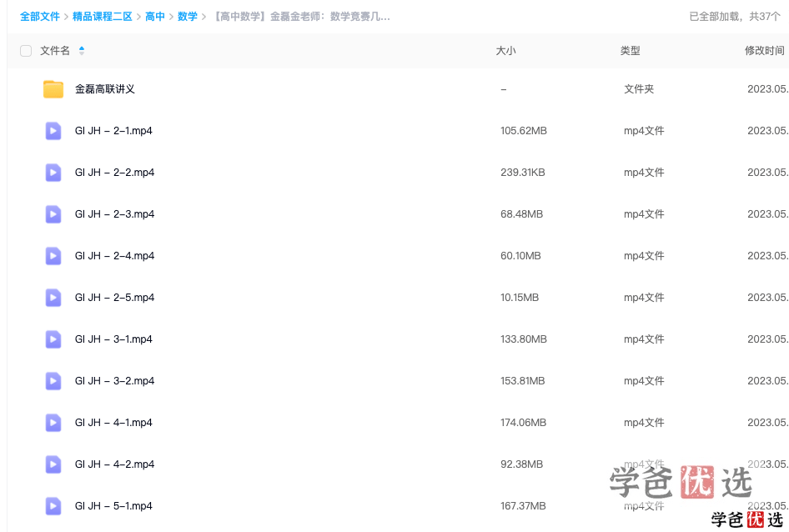Go to 全部文件 in breadcrumb
The height and width of the screenshot is (532, 789).
point(40,17)
